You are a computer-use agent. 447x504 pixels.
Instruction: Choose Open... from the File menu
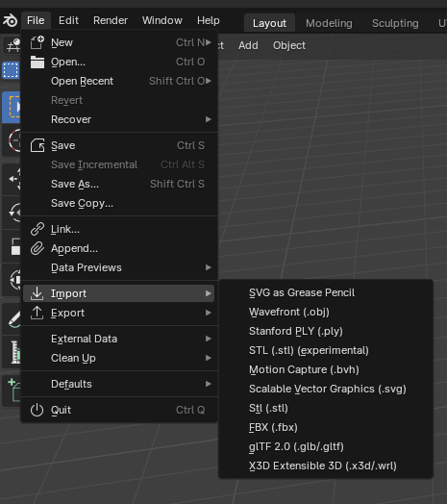(119, 62)
